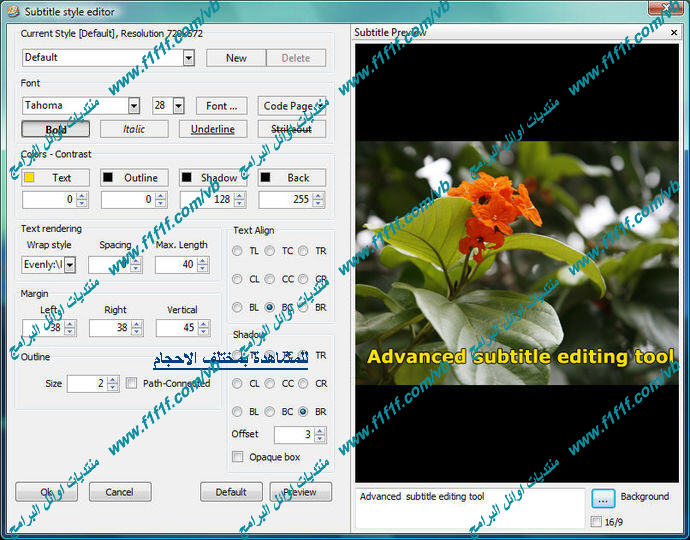
Task: Open the Tahoma font name dropdown
Action: [134, 106]
